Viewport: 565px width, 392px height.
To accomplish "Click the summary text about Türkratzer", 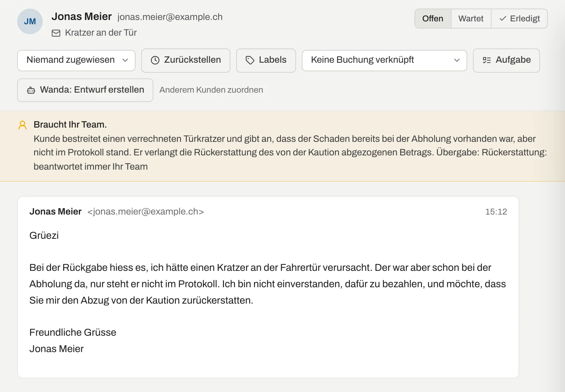I will 290,153.
